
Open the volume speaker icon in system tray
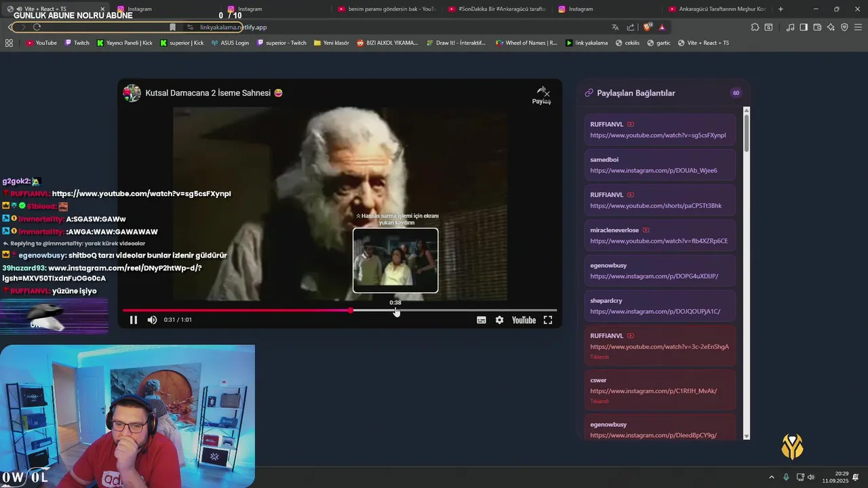[x=811, y=477]
